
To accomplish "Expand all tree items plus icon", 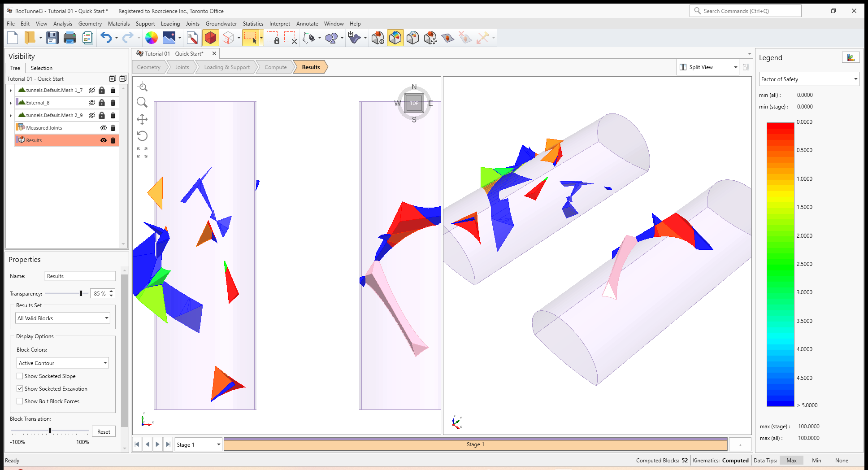I will [x=113, y=78].
